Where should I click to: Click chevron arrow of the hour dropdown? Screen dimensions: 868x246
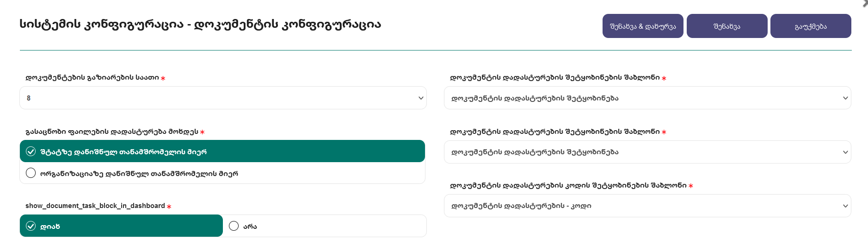(x=421, y=98)
